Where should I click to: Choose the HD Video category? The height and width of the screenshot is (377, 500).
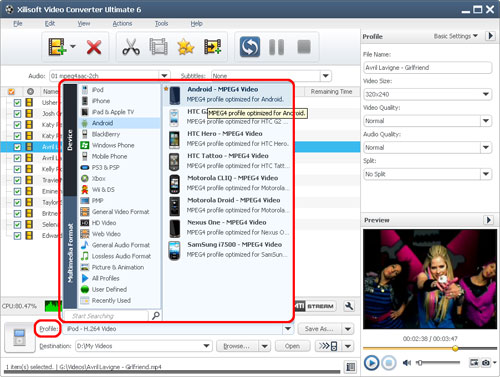tap(120, 223)
